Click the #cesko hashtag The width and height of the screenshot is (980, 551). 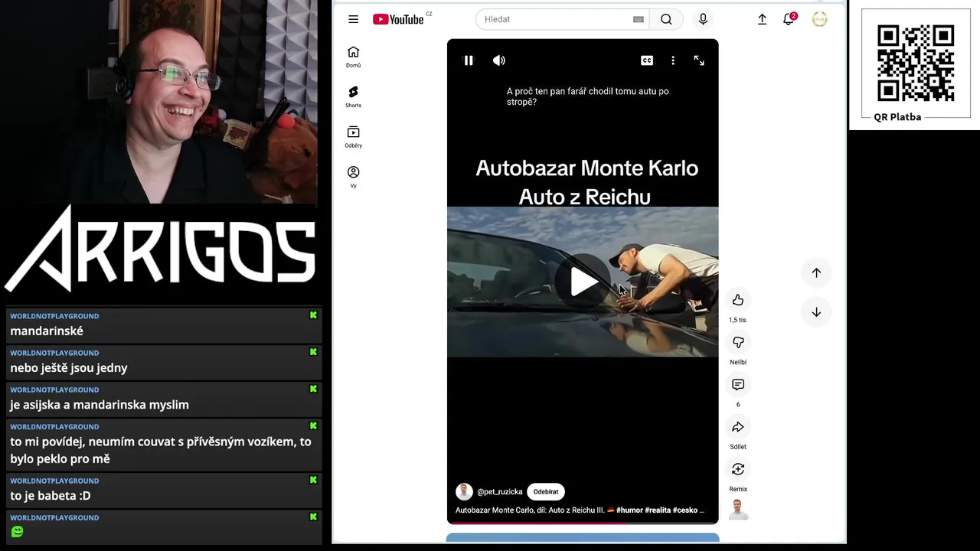point(685,510)
